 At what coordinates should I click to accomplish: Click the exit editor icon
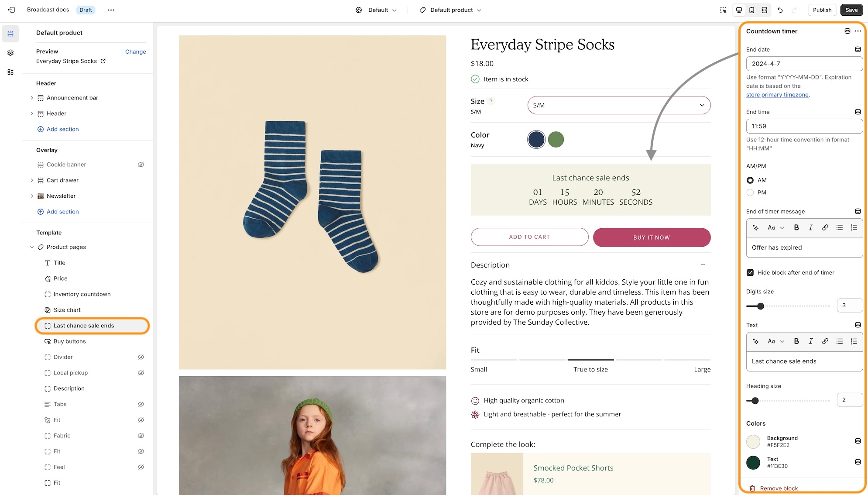[11, 10]
